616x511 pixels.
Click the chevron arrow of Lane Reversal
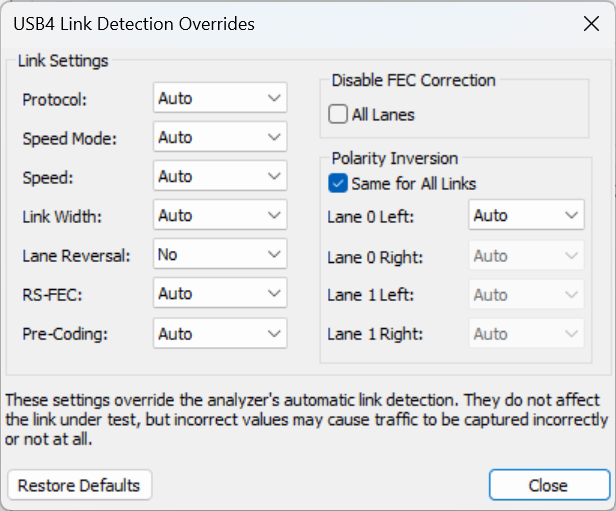click(x=274, y=254)
